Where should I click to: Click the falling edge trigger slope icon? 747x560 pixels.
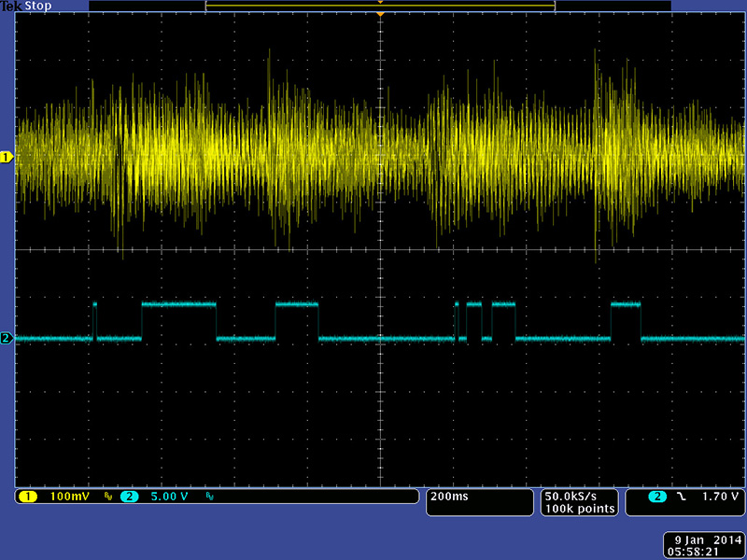tap(681, 497)
